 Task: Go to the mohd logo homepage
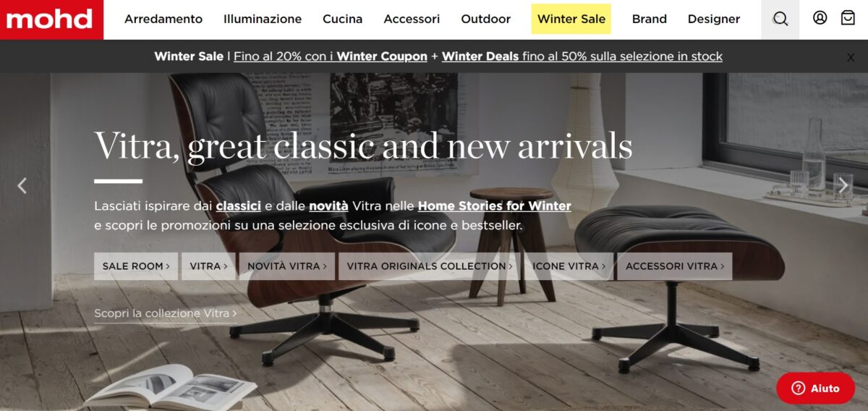[x=51, y=20]
